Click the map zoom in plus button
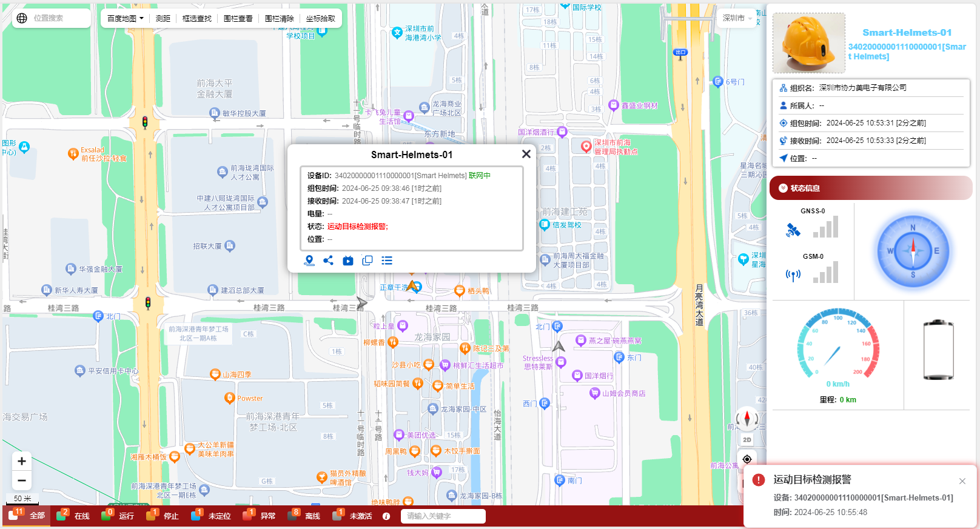 (22, 461)
